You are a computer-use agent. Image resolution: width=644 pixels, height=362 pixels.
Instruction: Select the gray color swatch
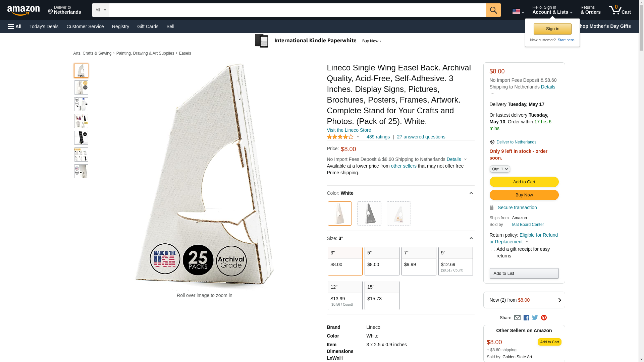(369, 214)
